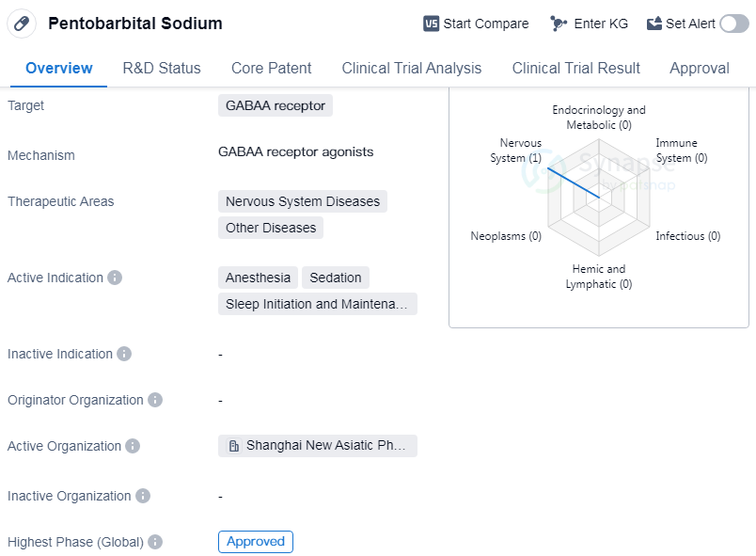This screenshot has height=556, width=756.
Task: Click the Enter KG graph icon
Action: [559, 24]
